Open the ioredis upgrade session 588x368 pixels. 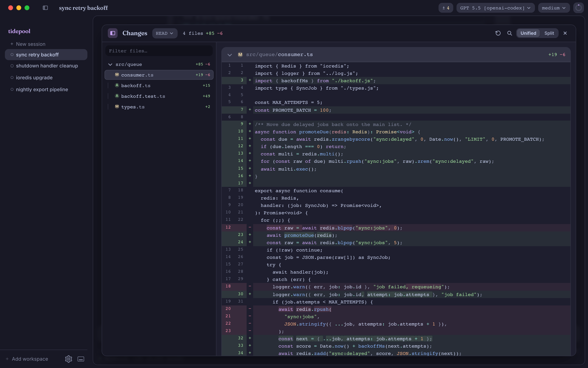(x=46, y=77)
